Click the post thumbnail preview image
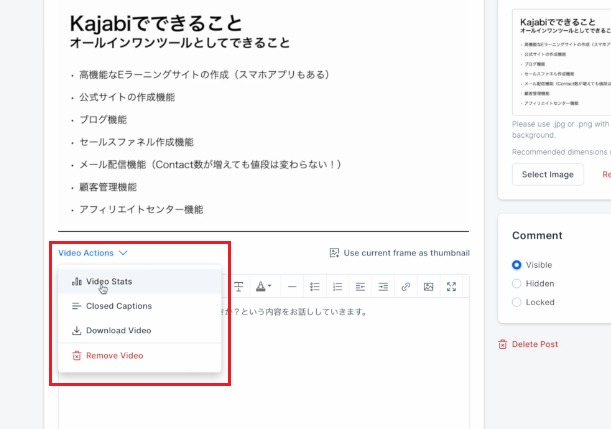The height and width of the screenshot is (429, 611). pyautogui.click(x=562, y=62)
